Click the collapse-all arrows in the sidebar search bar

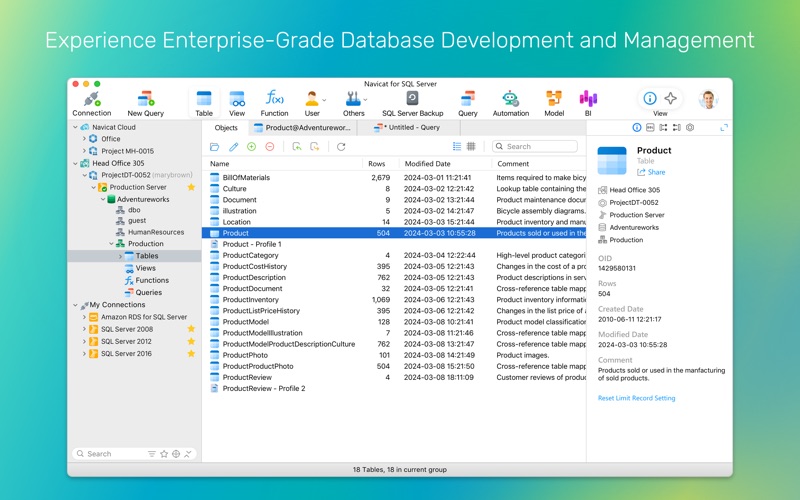pyautogui.click(x=188, y=454)
